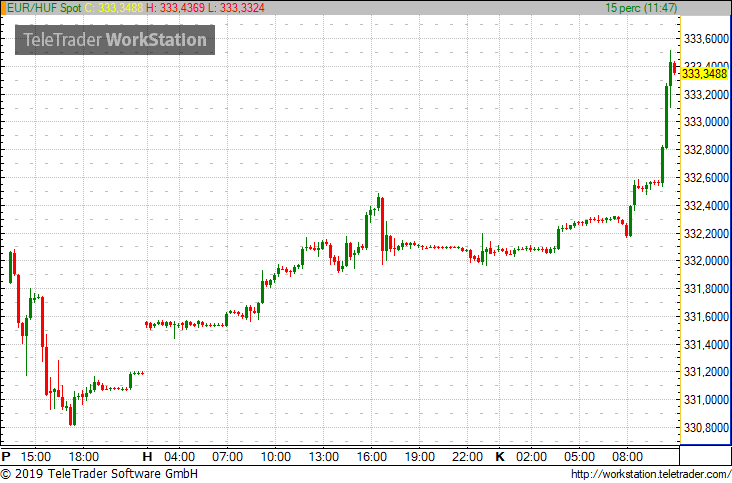
Task: Select the close value C: 333,3488
Action: [x=113, y=8]
